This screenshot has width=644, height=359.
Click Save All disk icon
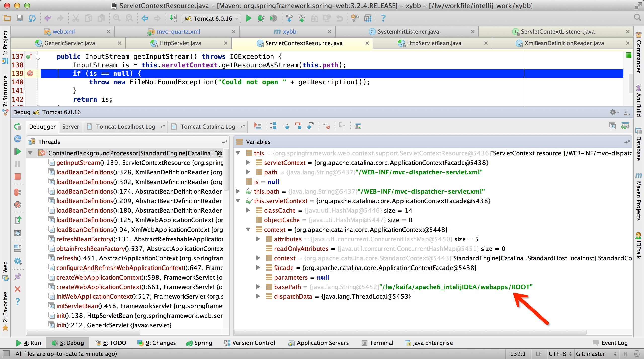19,18
